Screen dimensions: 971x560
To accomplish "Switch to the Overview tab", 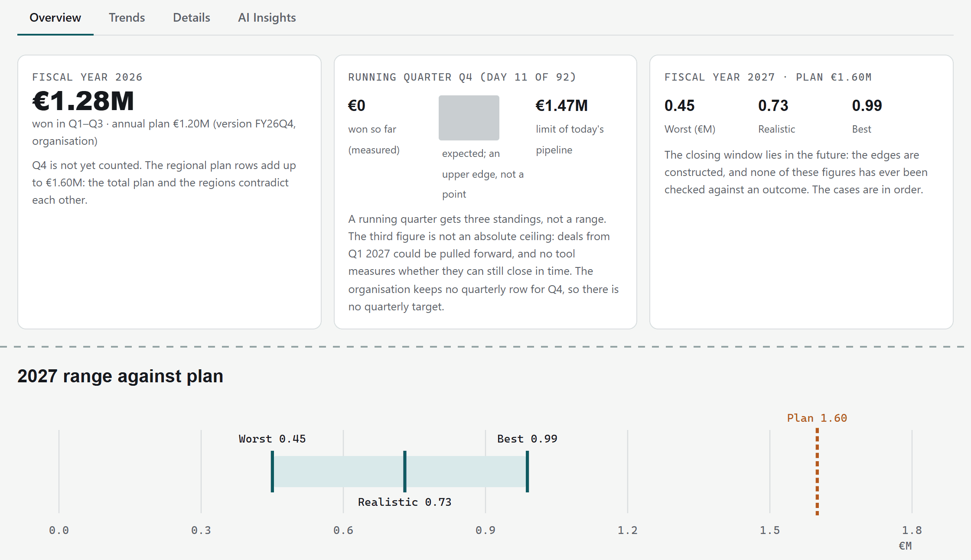I will point(55,18).
